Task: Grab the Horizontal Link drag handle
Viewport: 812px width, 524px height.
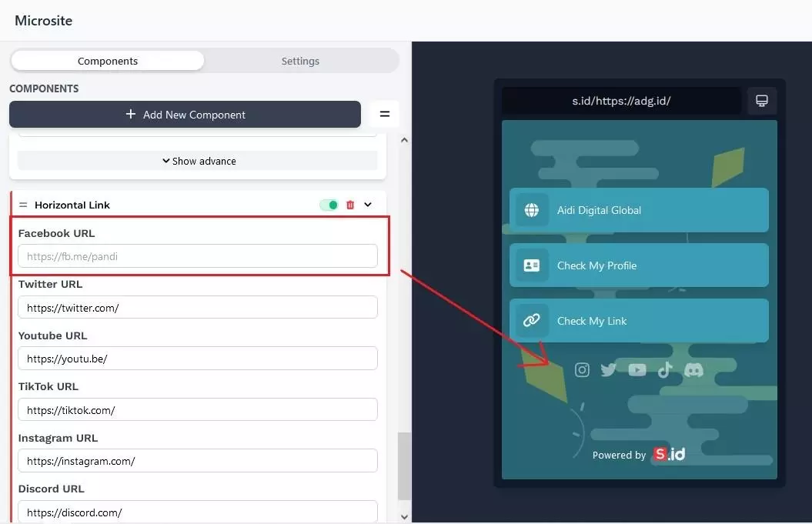Action: [23, 205]
